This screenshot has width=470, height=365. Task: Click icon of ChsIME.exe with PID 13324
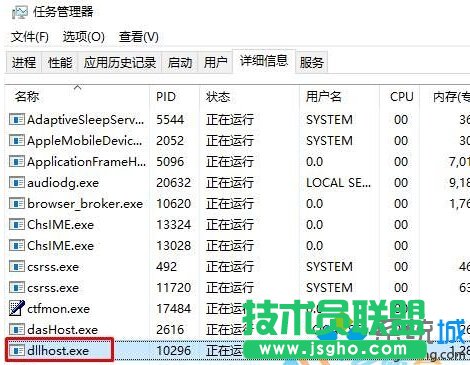tap(17, 224)
